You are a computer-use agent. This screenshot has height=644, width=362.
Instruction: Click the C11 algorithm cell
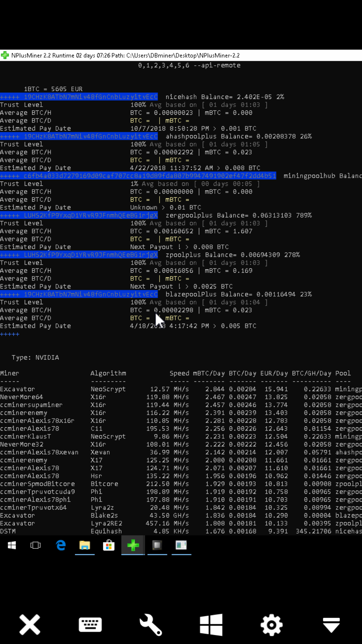click(x=96, y=429)
